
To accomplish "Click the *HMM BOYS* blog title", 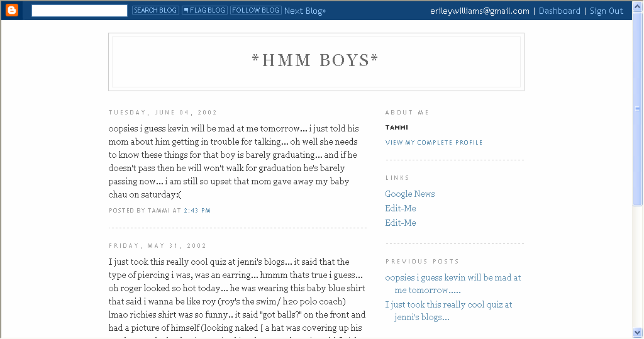I will point(315,60).
